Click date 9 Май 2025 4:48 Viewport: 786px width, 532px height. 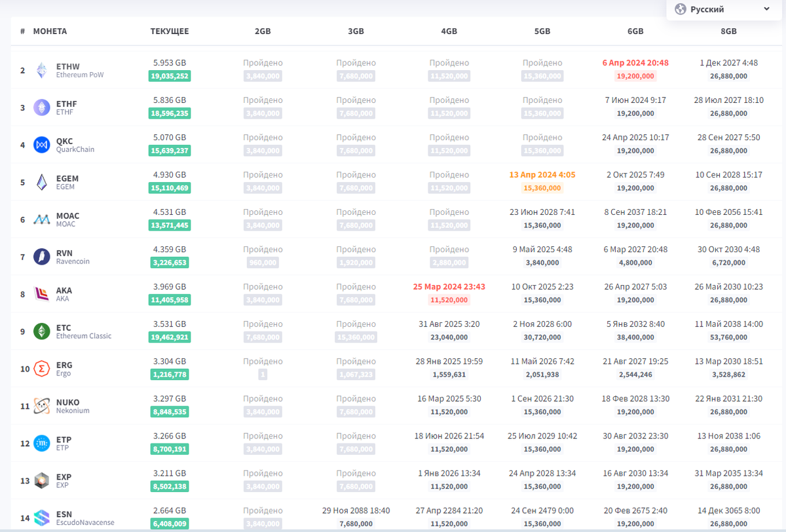pyautogui.click(x=542, y=250)
